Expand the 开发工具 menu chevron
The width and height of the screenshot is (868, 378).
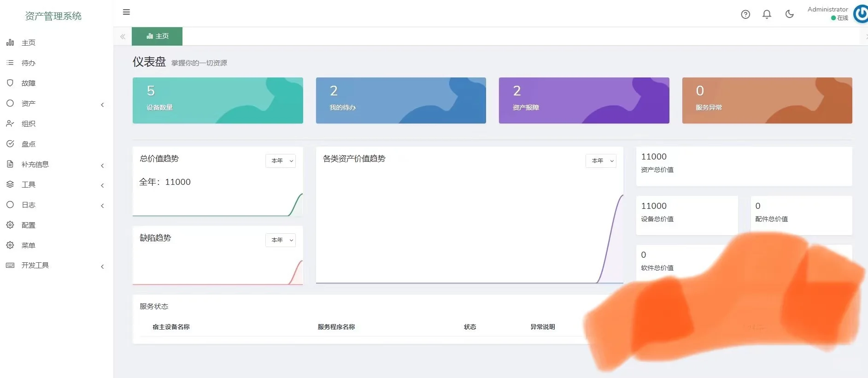point(102,266)
